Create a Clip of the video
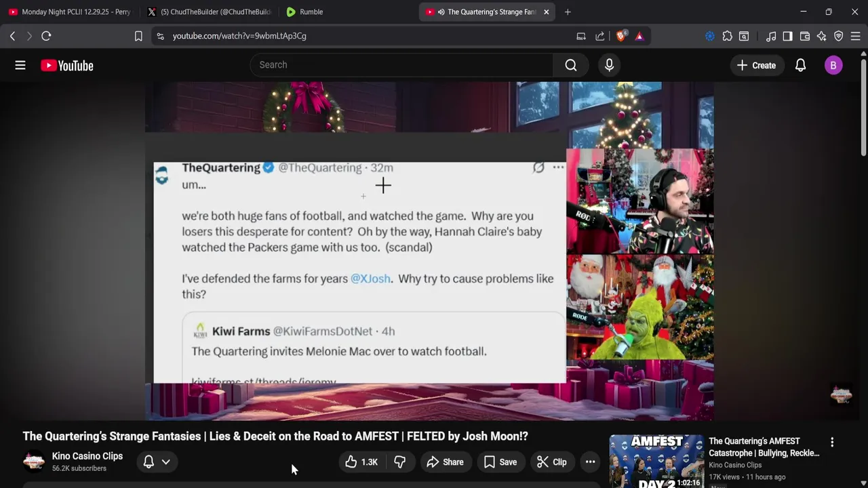Viewport: 868px width, 488px height. [552, 462]
